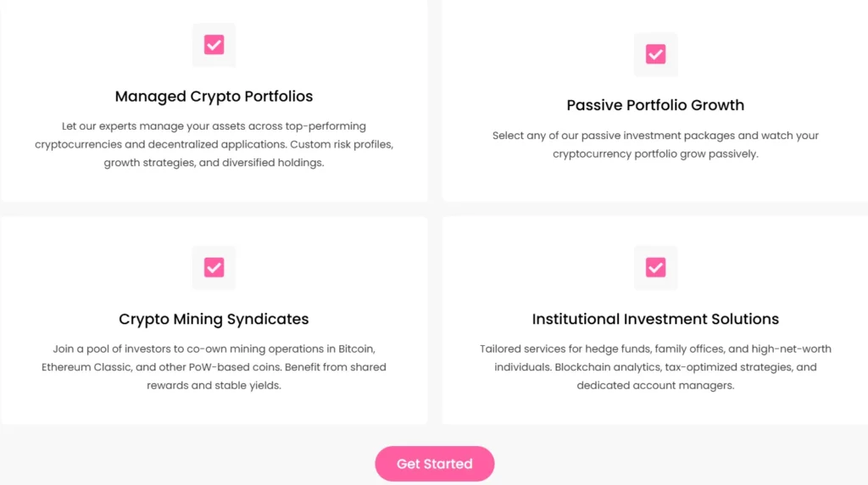Click the line about hedge funds and family offices

pos(655,348)
